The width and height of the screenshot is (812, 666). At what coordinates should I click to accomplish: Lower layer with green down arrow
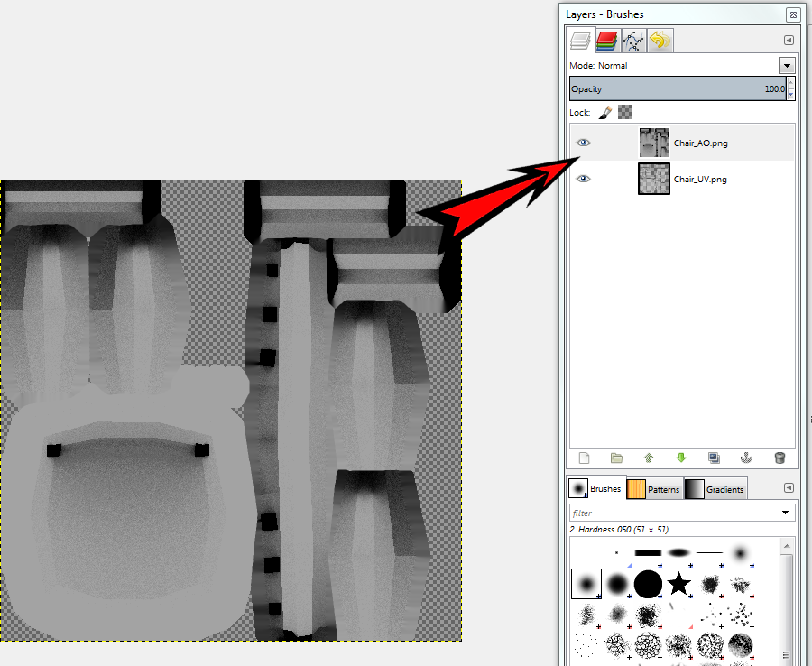[681, 458]
